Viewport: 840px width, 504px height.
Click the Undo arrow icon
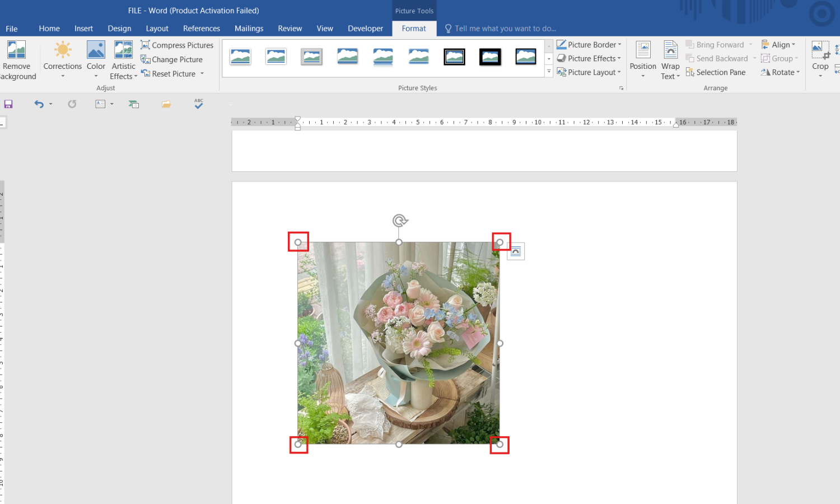39,104
